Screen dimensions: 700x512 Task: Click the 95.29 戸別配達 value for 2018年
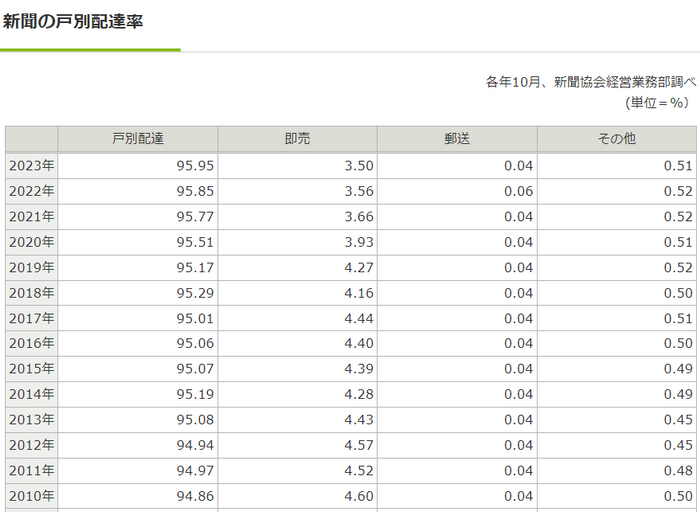[x=194, y=292]
